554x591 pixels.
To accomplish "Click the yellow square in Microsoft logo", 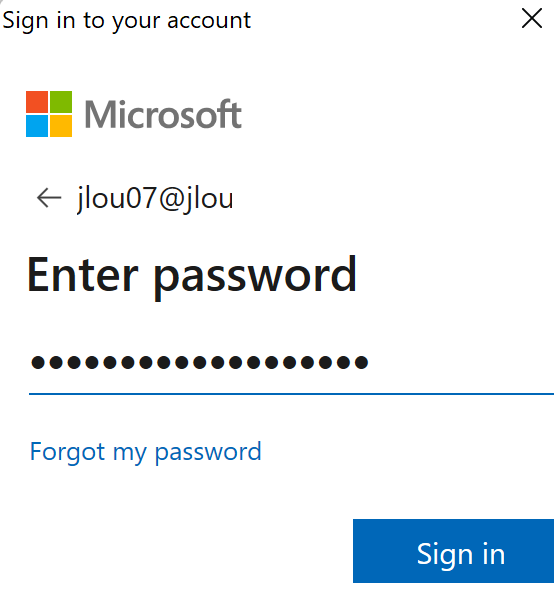I will click(x=61, y=126).
